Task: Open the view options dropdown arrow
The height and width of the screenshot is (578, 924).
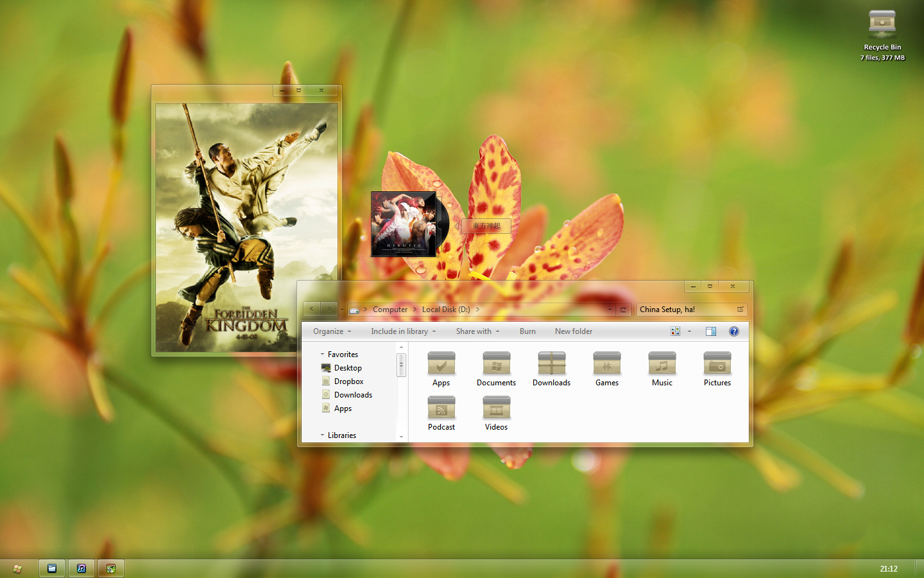Action: tap(689, 331)
